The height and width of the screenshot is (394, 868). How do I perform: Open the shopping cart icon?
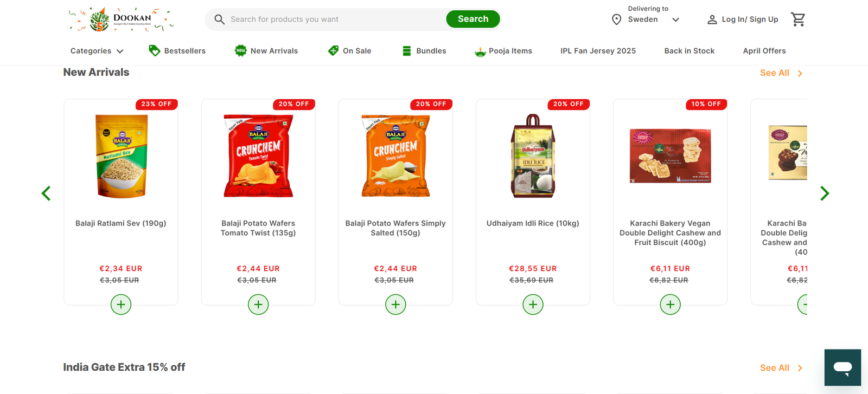(x=798, y=20)
